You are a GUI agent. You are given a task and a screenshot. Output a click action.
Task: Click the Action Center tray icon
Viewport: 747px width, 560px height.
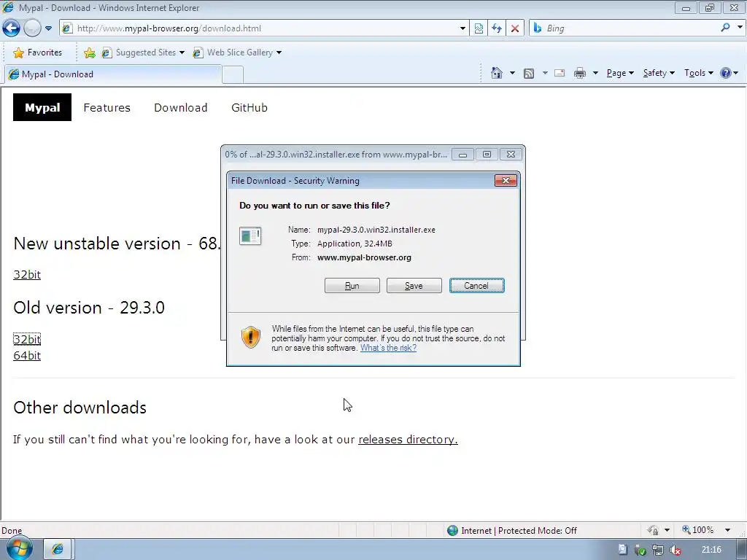[x=622, y=550]
